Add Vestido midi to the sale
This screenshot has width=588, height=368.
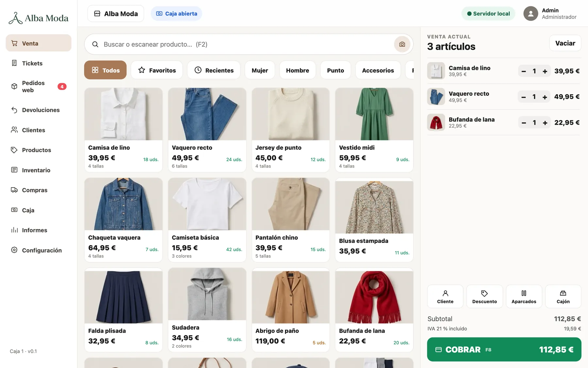point(374,130)
